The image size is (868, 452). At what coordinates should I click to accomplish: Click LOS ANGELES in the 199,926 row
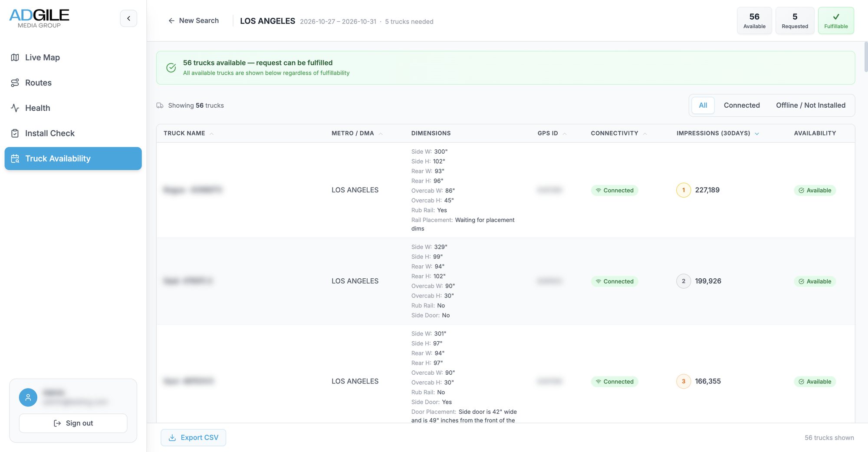pyautogui.click(x=355, y=281)
